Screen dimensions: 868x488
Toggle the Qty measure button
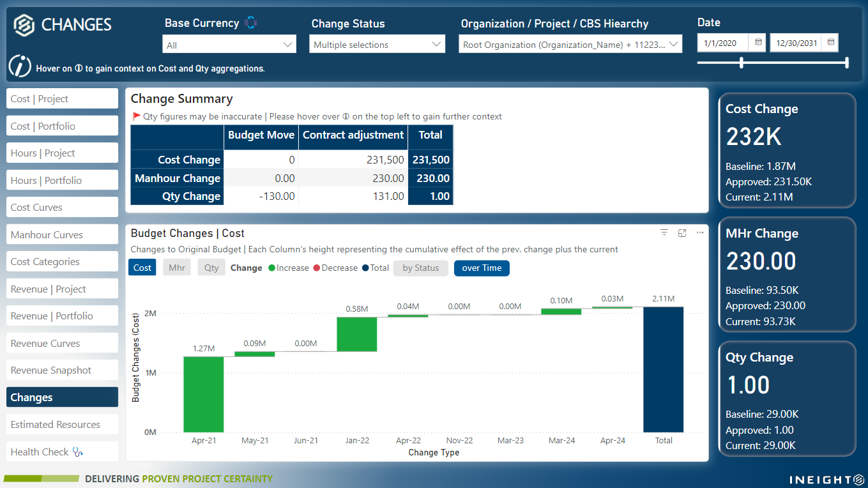pos(211,268)
